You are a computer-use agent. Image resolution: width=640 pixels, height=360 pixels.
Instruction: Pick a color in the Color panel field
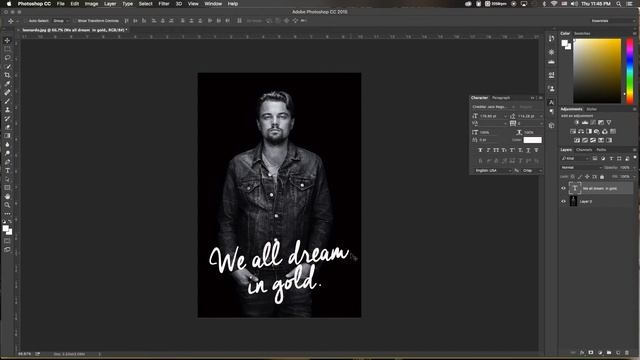point(597,71)
